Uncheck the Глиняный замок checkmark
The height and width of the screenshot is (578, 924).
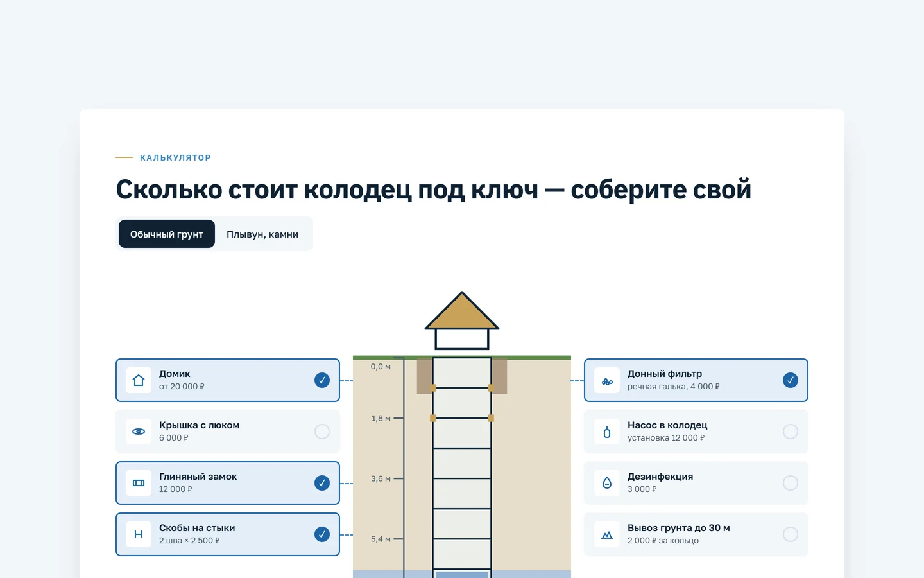[322, 483]
